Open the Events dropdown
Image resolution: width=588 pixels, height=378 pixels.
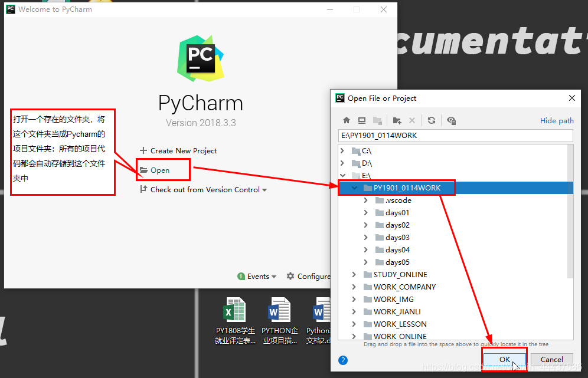coord(257,277)
